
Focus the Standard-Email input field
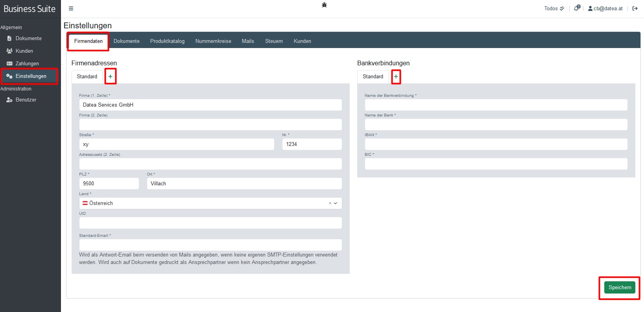[210, 245]
